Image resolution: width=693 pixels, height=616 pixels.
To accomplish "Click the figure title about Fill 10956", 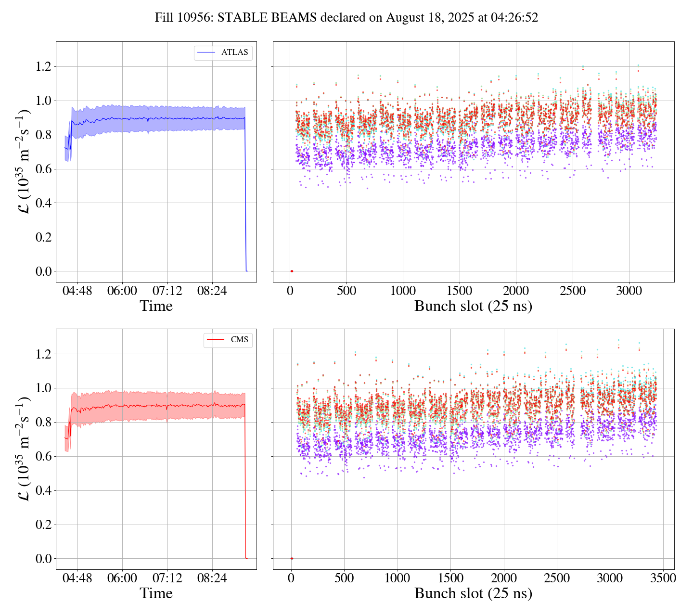I will click(346, 18).
